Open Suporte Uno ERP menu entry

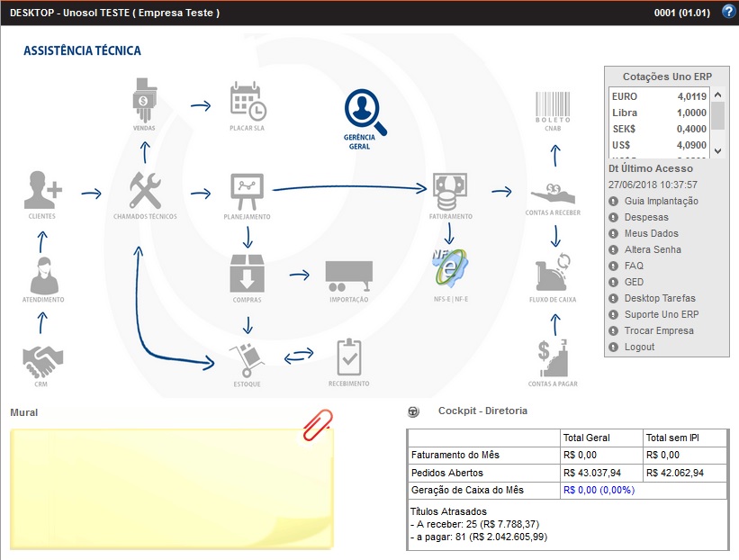tap(661, 314)
